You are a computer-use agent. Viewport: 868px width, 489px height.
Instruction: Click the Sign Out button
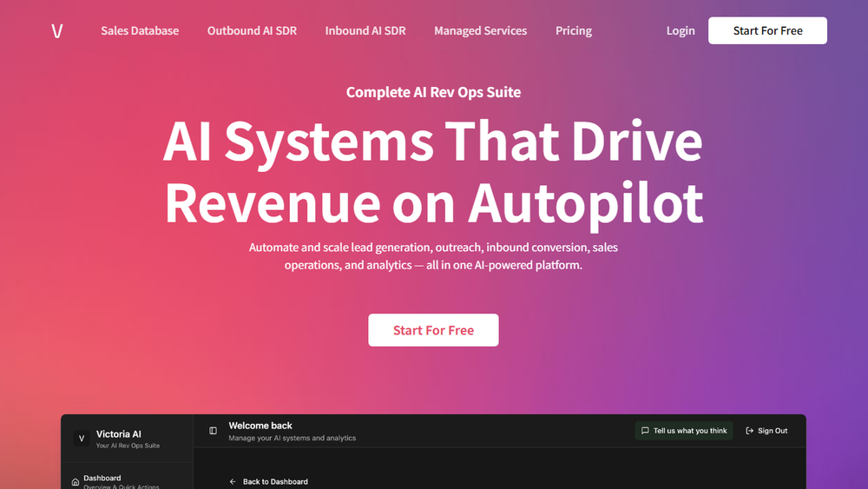coord(766,431)
